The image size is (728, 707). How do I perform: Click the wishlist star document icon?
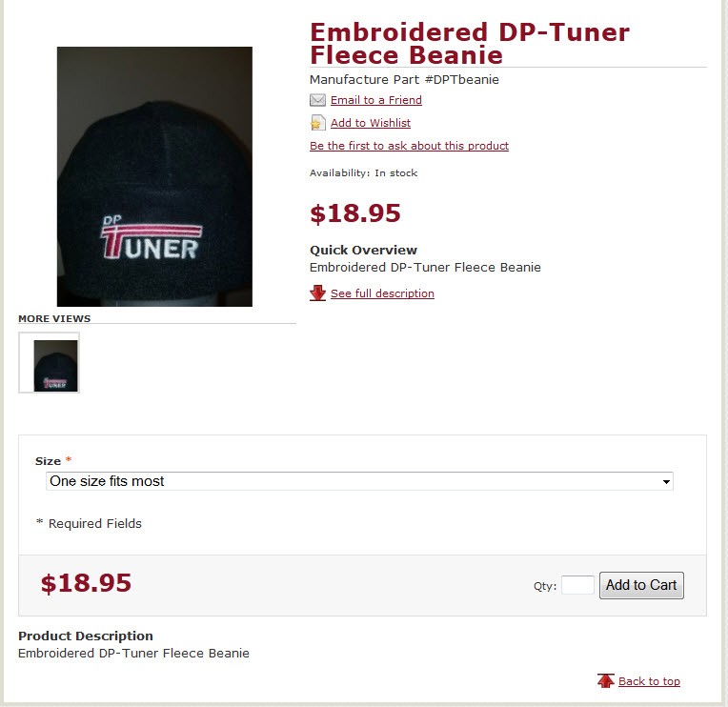coord(317,123)
